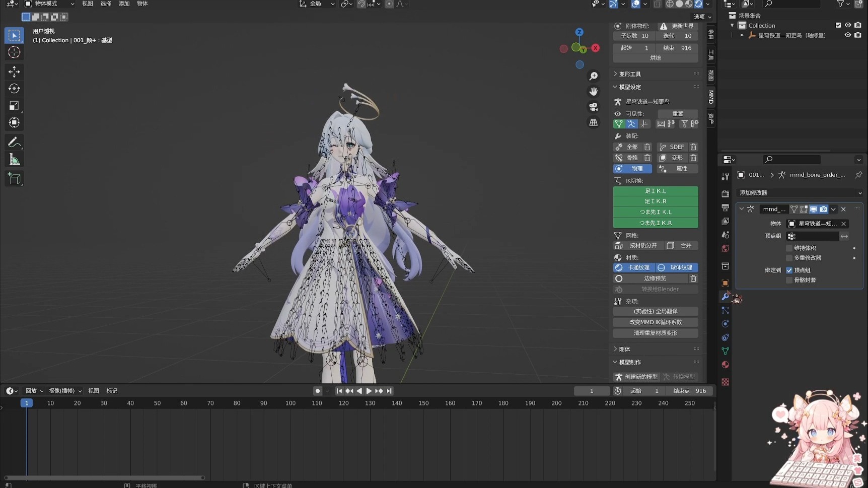Jump to timeline end button
The width and height of the screenshot is (868, 488).
[389, 391]
